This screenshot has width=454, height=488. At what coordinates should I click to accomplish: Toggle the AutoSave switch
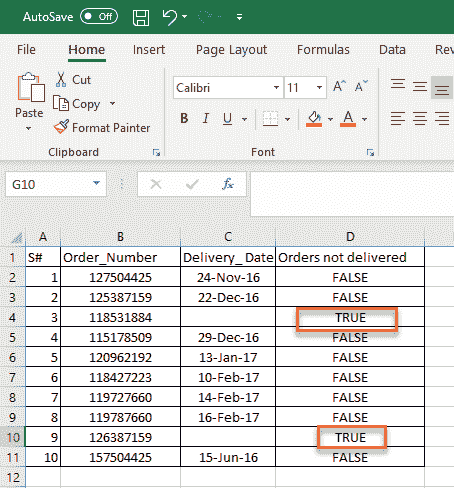coord(99,17)
